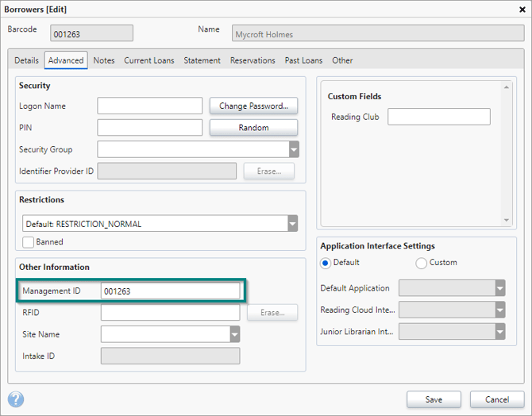Select the Advanced tab
This screenshot has width=532, height=416.
(66, 60)
